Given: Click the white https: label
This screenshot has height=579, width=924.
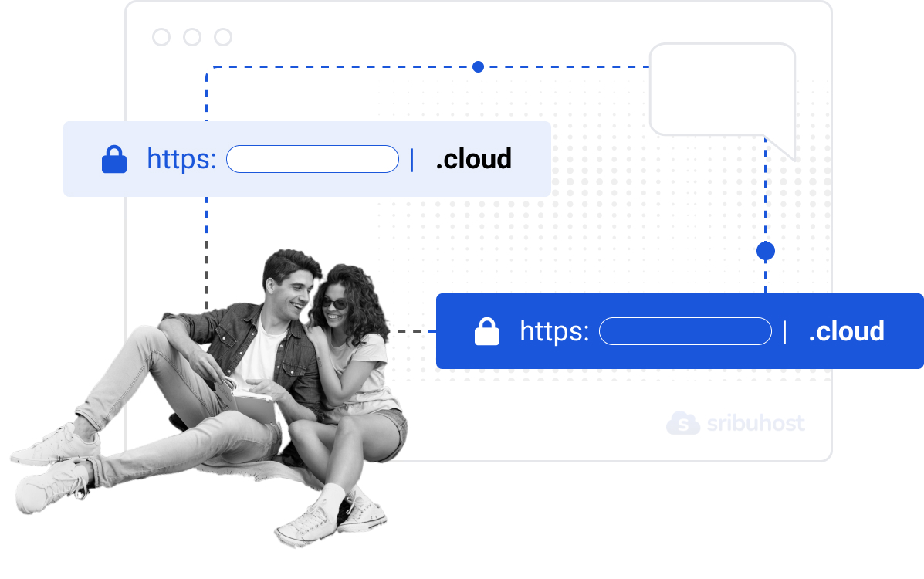Looking at the screenshot, I should click(554, 331).
